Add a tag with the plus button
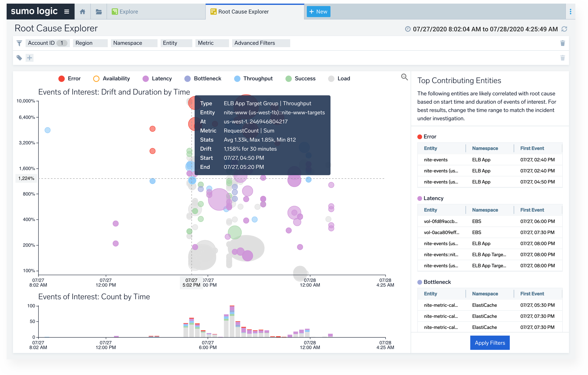Viewport: 588px width, 375px height. point(29,58)
